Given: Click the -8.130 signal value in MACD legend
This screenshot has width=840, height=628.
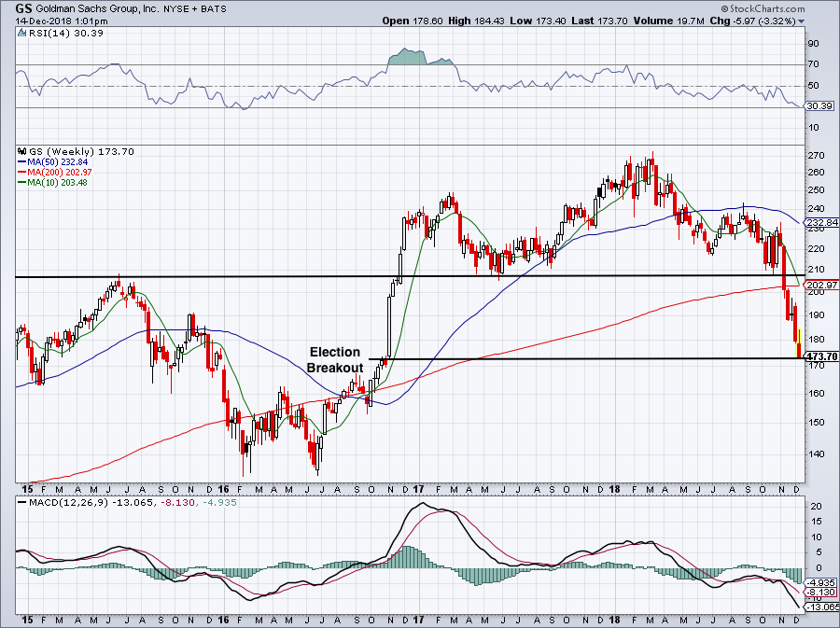Looking at the screenshot, I should [178, 503].
